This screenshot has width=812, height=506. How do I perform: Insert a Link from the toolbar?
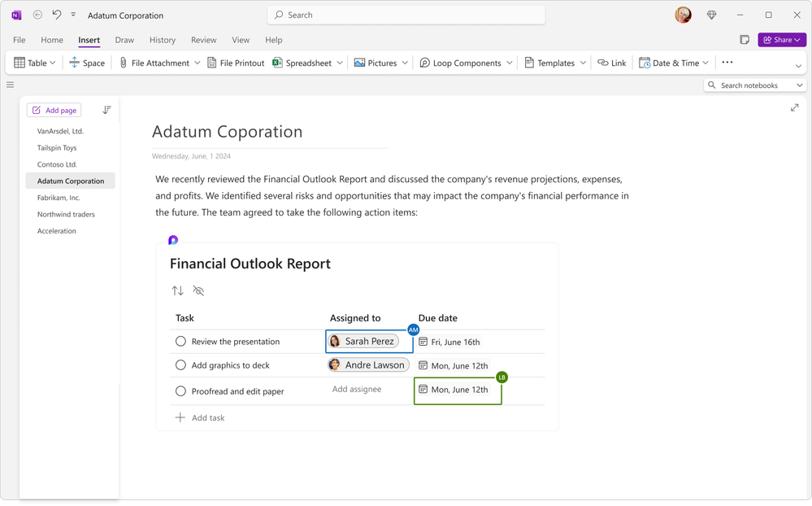point(611,62)
